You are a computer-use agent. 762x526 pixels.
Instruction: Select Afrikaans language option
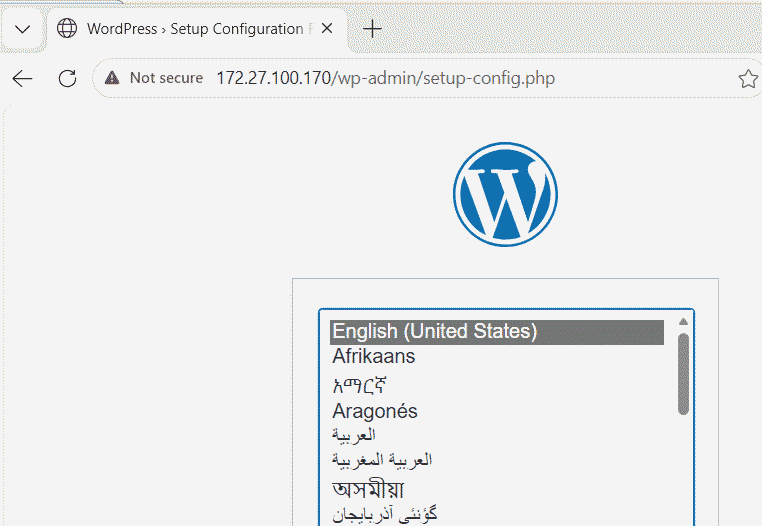pos(497,357)
